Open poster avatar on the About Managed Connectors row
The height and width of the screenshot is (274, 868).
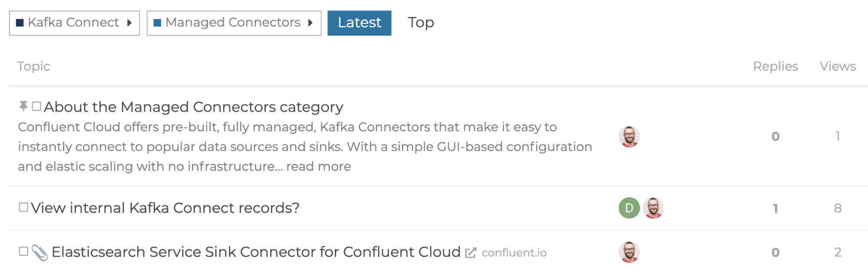click(x=629, y=137)
